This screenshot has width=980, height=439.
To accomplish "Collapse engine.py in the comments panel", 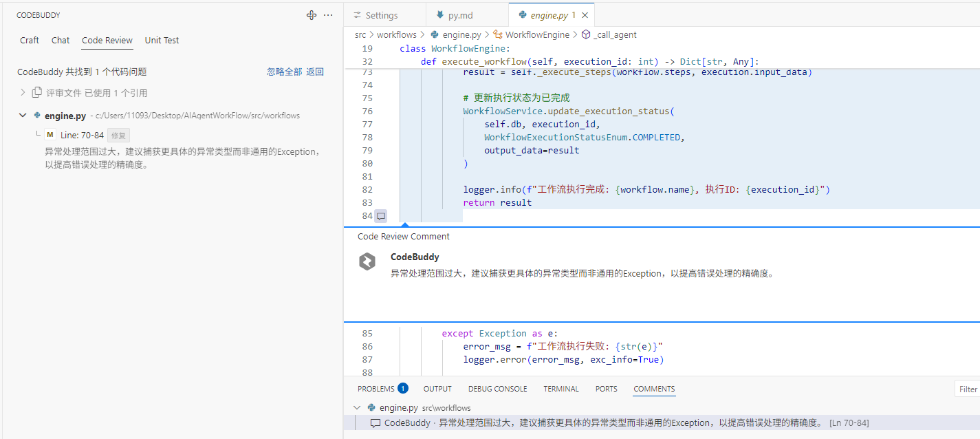I will (x=356, y=407).
